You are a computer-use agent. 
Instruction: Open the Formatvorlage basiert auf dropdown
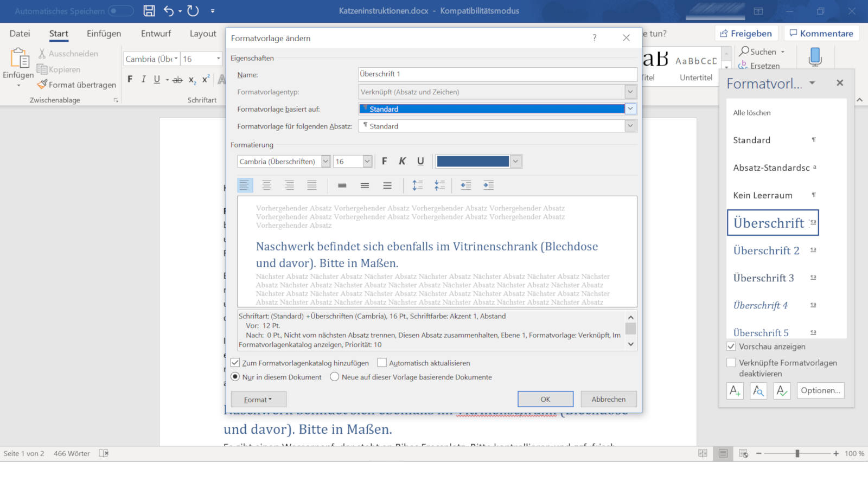630,108
